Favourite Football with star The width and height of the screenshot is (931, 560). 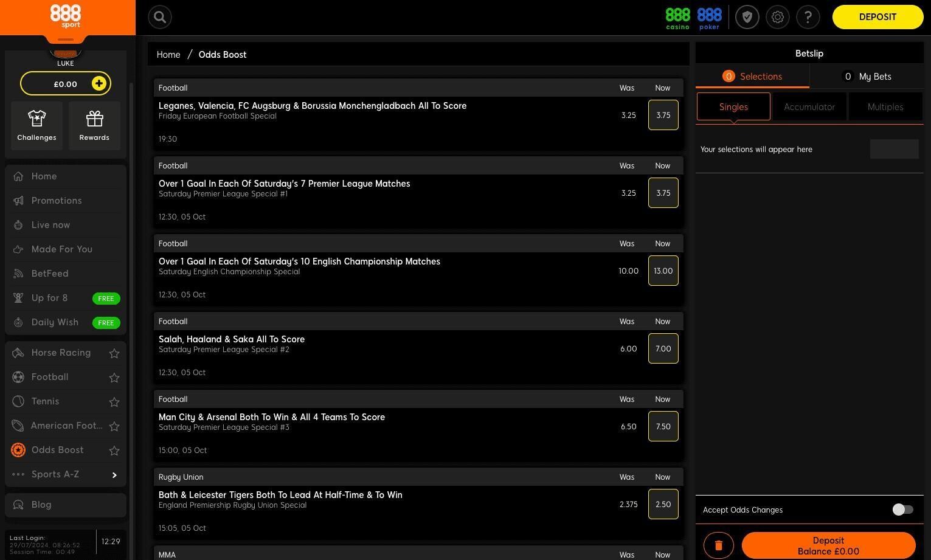[114, 377]
